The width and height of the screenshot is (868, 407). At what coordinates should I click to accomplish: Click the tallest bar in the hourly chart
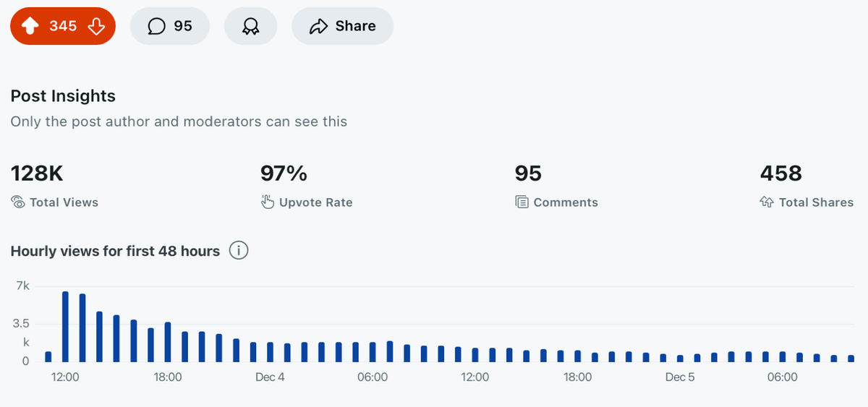[x=65, y=327]
